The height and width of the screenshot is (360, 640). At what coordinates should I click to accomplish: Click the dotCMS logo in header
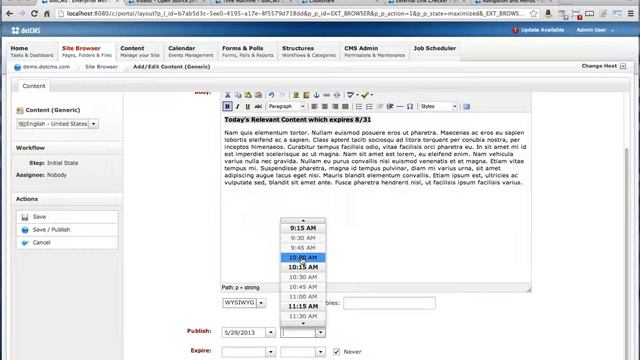pyautogui.click(x=26, y=30)
